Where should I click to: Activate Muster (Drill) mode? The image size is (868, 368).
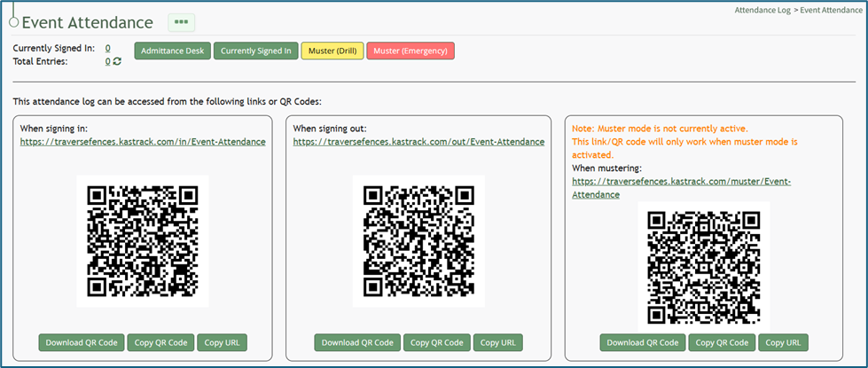[332, 51]
